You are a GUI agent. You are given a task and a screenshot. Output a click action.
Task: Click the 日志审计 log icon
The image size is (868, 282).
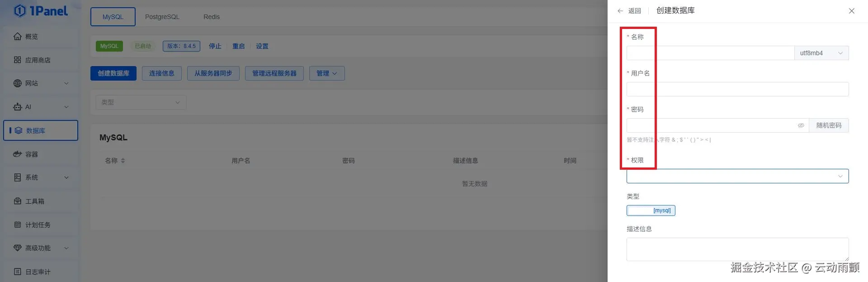click(x=18, y=272)
